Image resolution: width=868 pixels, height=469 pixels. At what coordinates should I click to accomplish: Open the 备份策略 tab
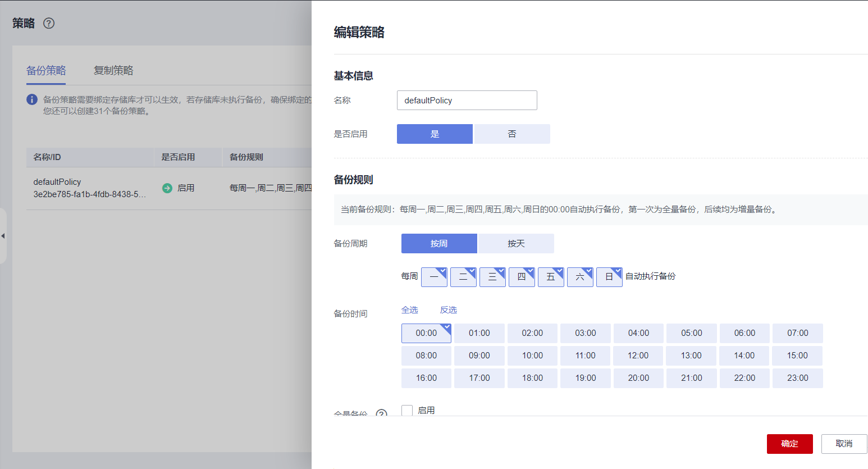tap(46, 70)
